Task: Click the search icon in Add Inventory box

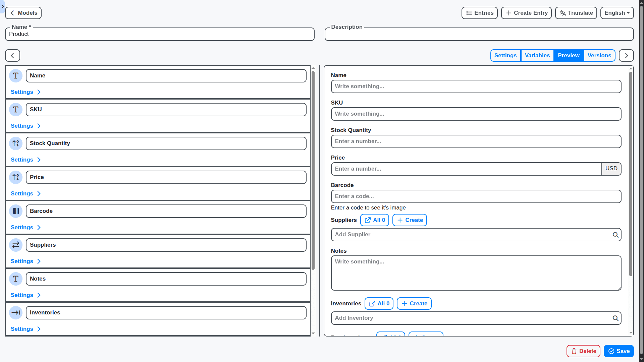Action: [616, 318]
